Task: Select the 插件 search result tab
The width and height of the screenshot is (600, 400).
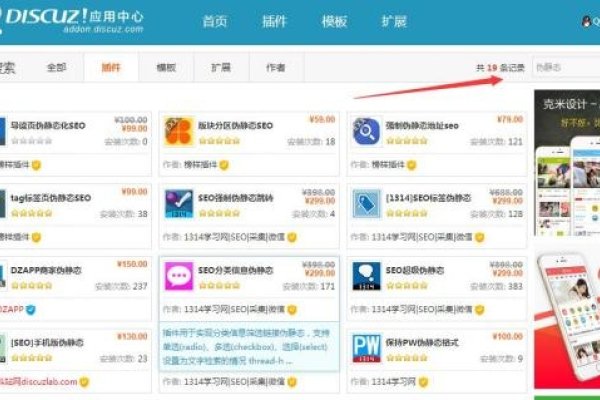Action: 111,68
